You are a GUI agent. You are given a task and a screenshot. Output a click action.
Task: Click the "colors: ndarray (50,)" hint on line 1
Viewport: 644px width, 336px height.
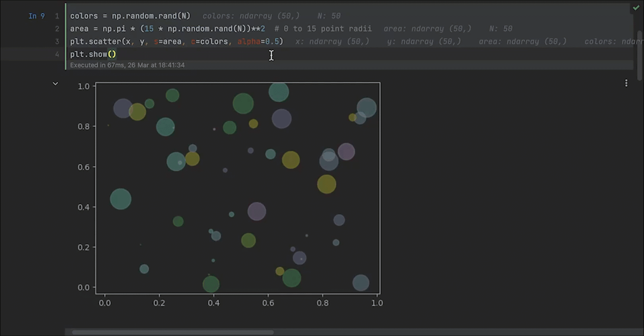click(251, 16)
